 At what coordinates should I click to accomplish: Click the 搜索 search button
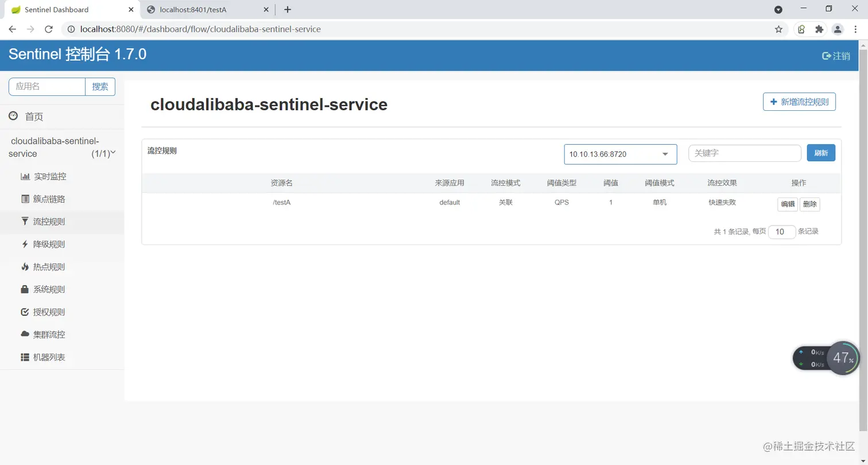[x=100, y=87]
